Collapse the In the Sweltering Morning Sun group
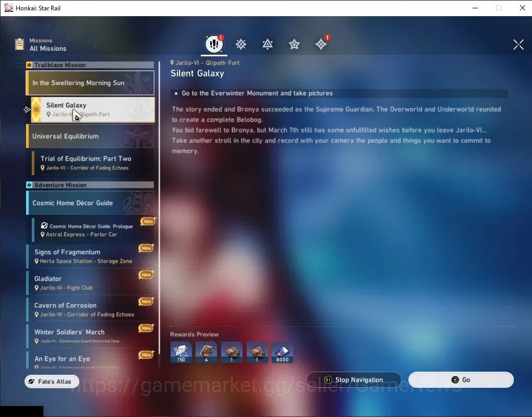 90,83
